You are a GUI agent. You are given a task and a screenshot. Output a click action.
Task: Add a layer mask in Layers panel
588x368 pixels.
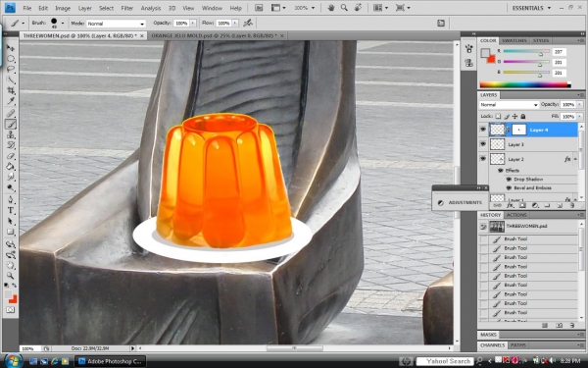point(522,205)
